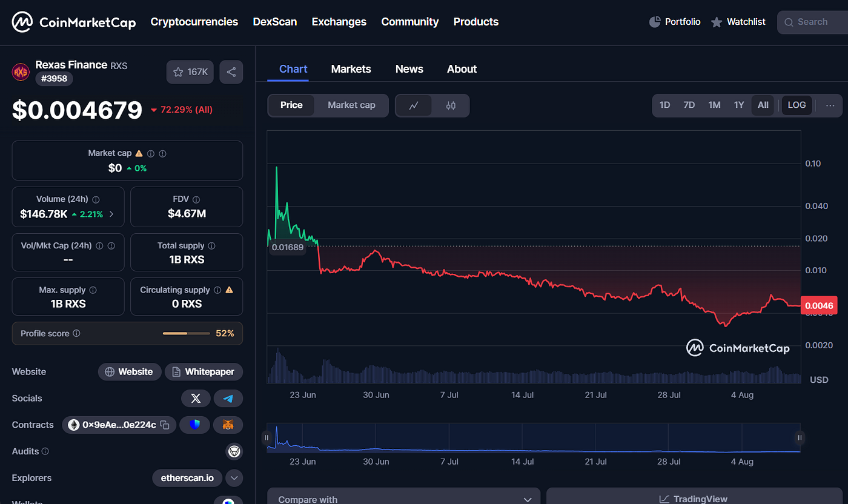Click the Rexas Finance RXS coin logo

(x=21, y=72)
